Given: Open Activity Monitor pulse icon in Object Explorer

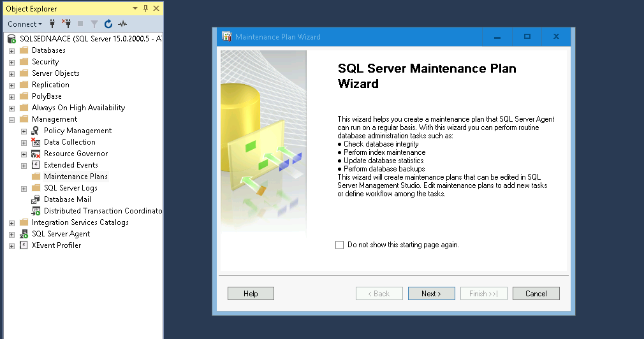Looking at the screenshot, I should [122, 24].
